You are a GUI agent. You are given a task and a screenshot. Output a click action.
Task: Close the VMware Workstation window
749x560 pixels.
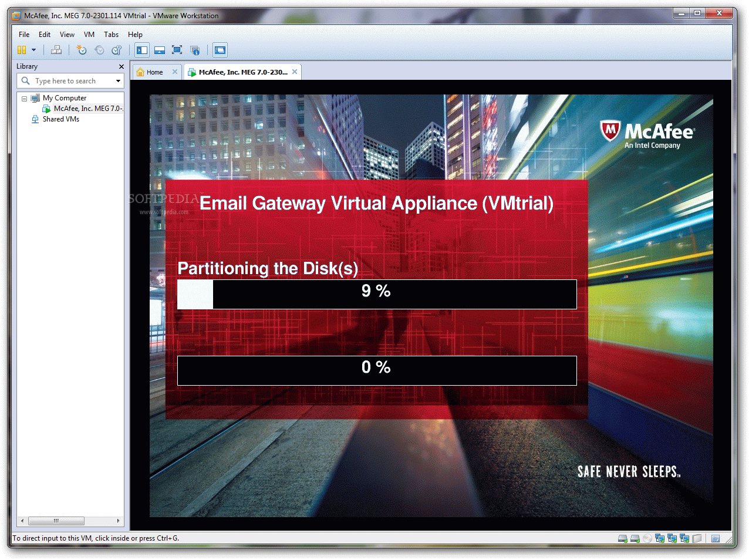(x=718, y=13)
